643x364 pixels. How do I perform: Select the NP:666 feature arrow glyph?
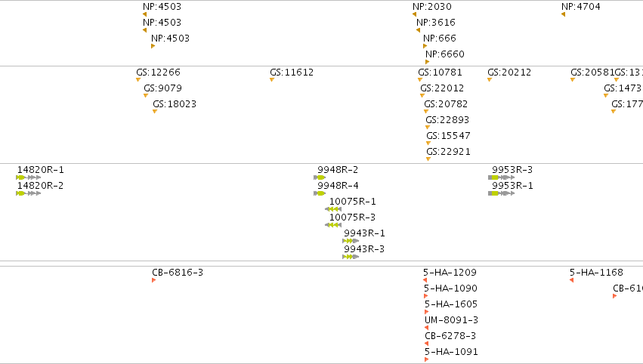click(x=425, y=46)
